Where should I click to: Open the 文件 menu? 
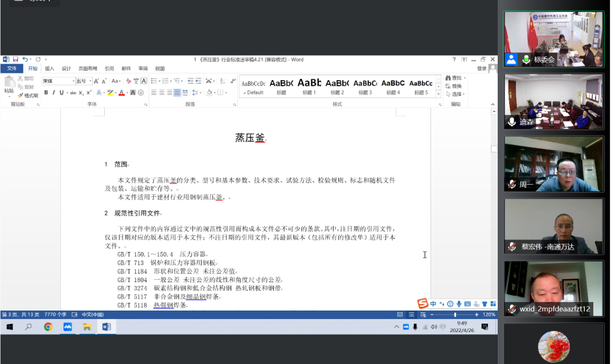pyautogui.click(x=12, y=68)
